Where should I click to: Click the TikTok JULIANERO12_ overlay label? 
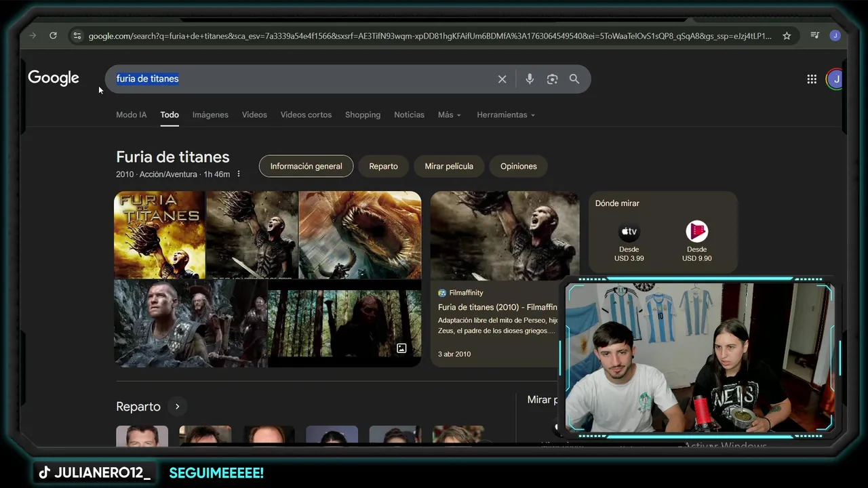pyautogui.click(x=94, y=473)
